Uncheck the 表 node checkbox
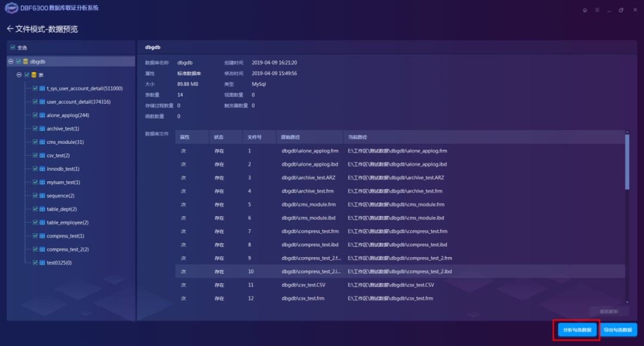This screenshot has height=346, width=644. click(x=27, y=75)
